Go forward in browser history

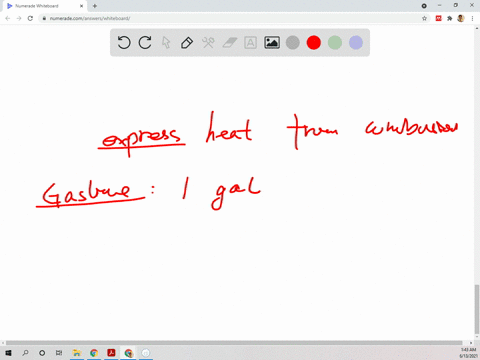click(19, 18)
